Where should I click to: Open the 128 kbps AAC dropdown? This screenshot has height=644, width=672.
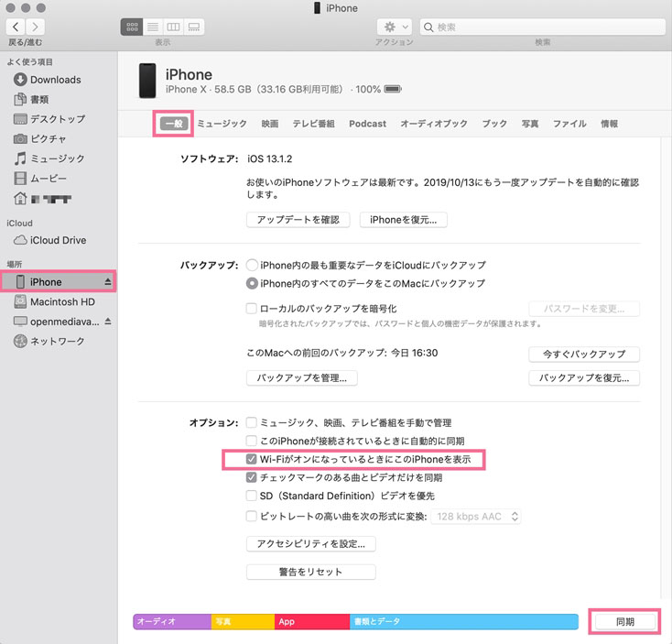click(x=477, y=517)
